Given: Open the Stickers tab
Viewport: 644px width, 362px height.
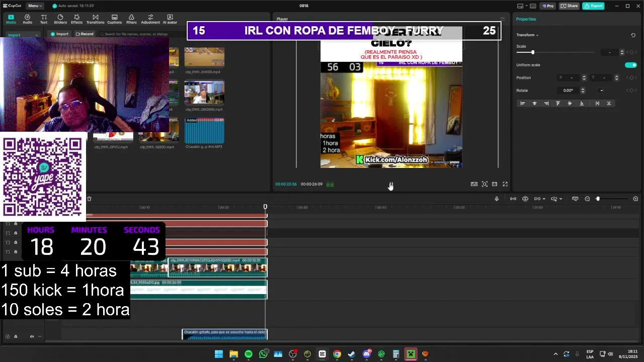Looking at the screenshot, I should point(60,19).
